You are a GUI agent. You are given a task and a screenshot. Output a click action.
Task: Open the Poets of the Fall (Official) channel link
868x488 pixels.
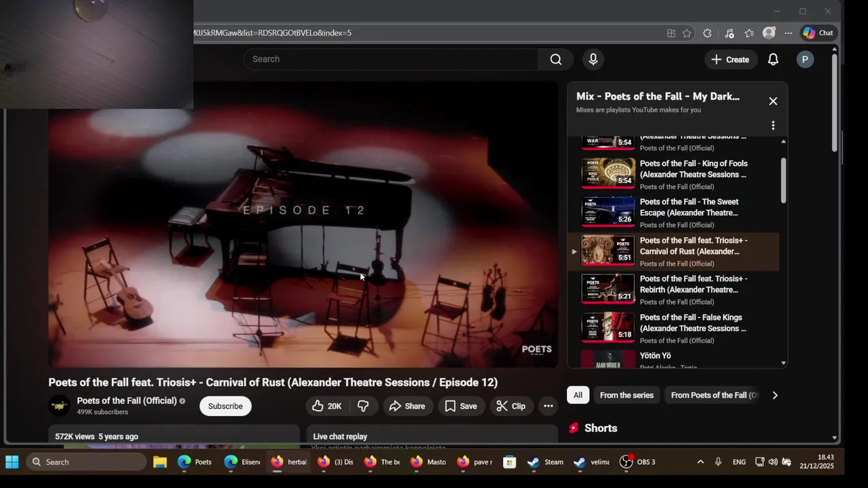click(x=127, y=401)
